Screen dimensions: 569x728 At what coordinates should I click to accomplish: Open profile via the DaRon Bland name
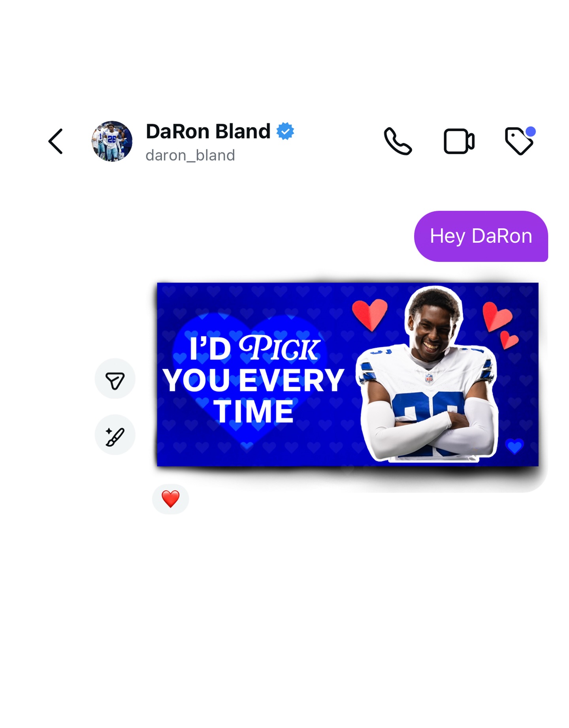tap(208, 131)
